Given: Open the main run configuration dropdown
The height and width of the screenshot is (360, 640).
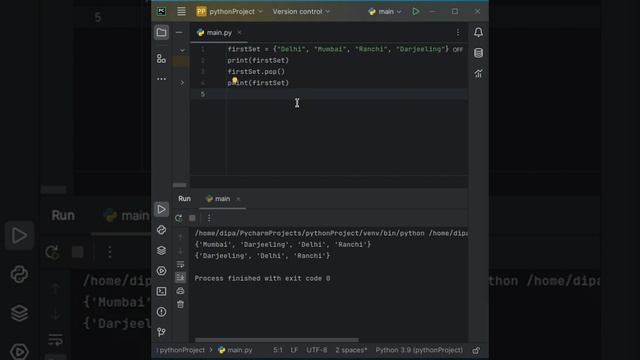Looking at the screenshot, I should [x=384, y=11].
